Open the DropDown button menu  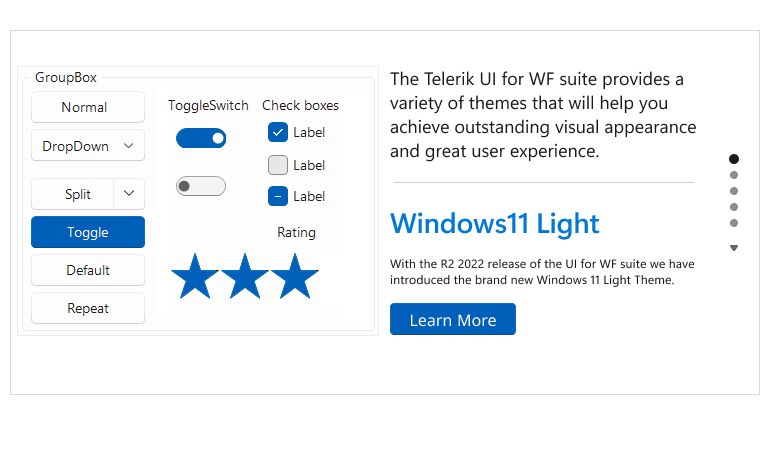click(88, 145)
